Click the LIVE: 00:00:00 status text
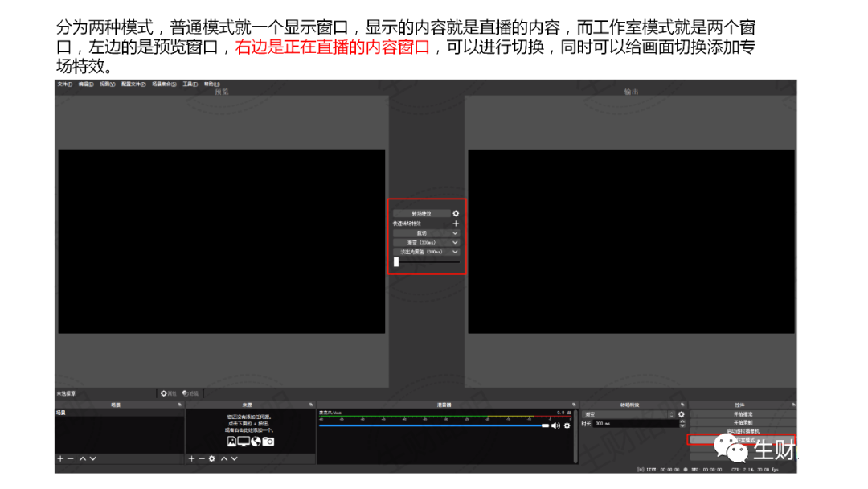Screen dimensions: 868x489 coord(662,470)
